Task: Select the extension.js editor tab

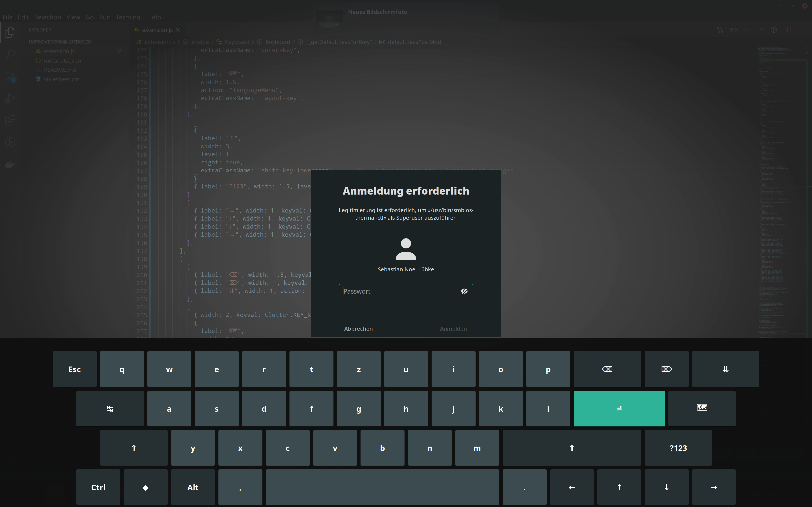Action: click(x=157, y=30)
